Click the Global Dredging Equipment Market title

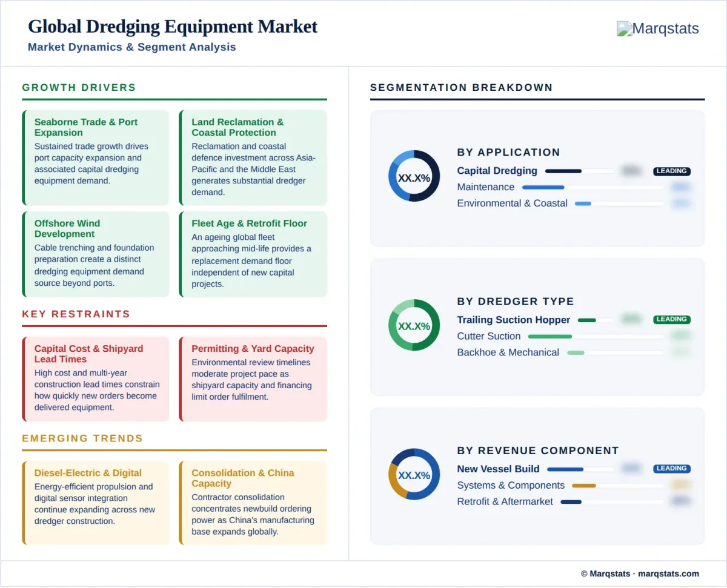pyautogui.click(x=173, y=27)
